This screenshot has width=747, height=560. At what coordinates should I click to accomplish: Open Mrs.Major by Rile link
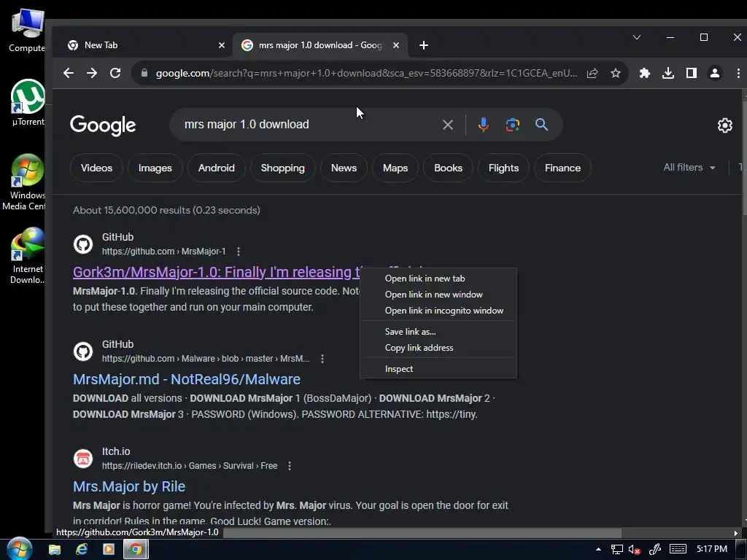128,486
